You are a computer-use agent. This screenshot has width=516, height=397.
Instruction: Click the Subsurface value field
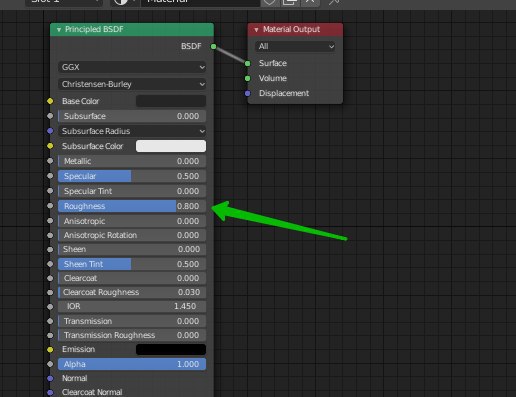(x=132, y=116)
